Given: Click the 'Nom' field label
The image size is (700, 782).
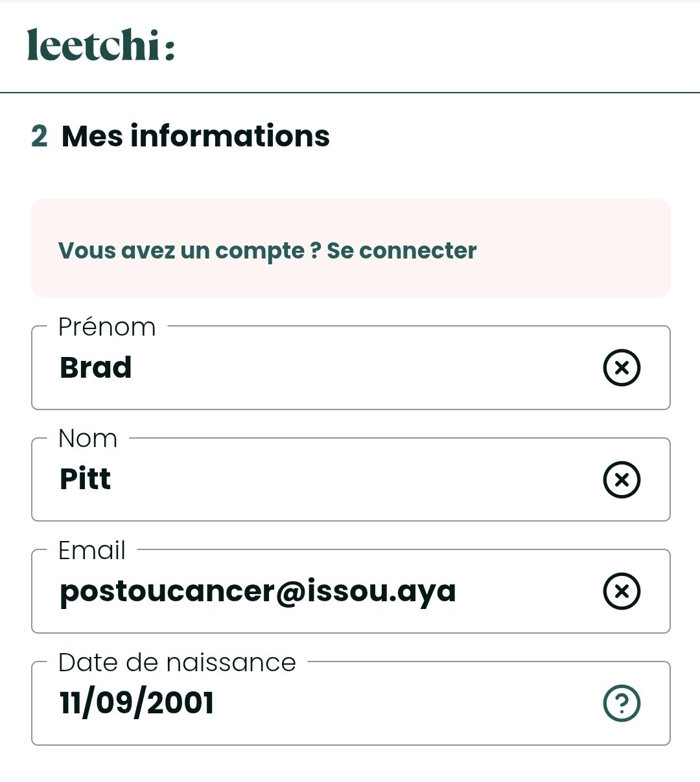Looking at the screenshot, I should coord(87,439).
